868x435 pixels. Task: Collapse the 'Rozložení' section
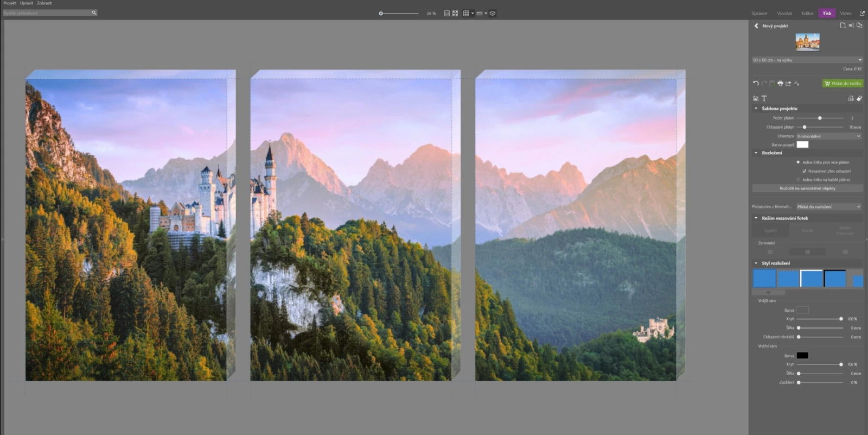pos(756,153)
